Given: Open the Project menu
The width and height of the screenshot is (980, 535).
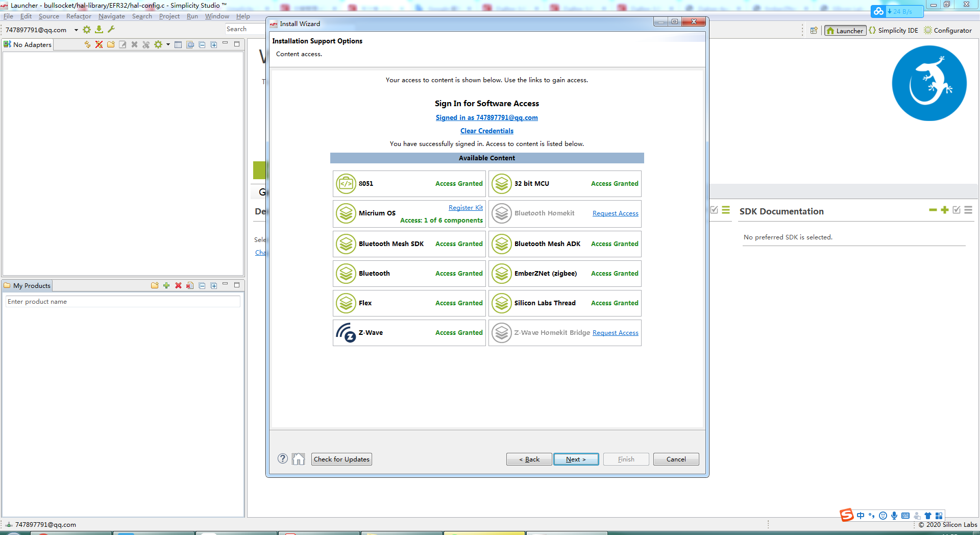Looking at the screenshot, I should click(169, 16).
